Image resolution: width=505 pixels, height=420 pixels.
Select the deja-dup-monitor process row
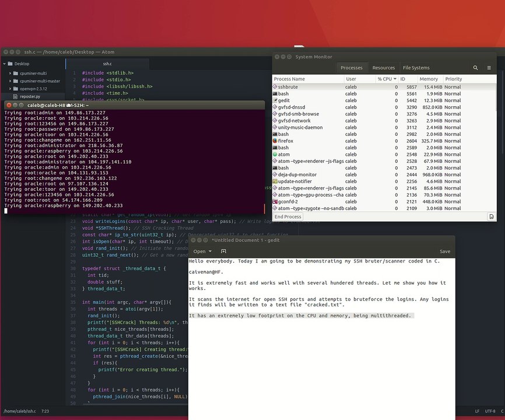[384, 174]
